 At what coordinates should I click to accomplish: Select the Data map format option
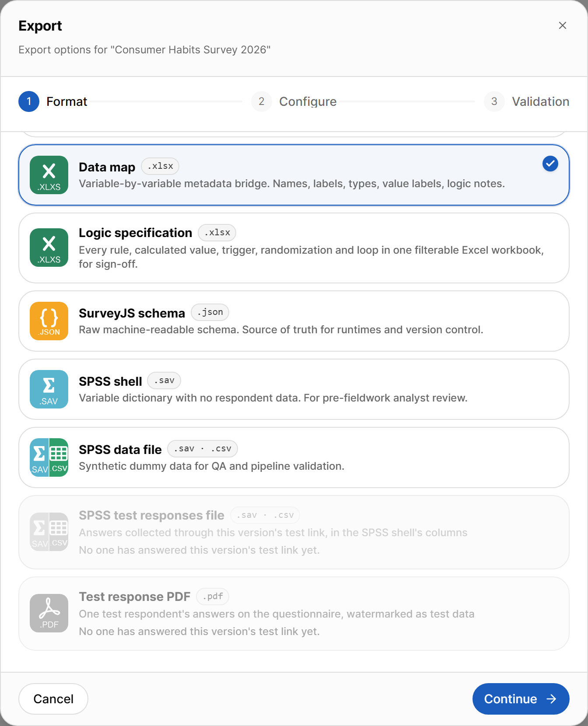(x=294, y=175)
